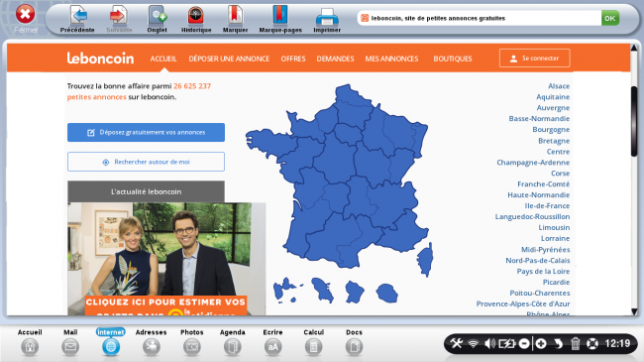Confirm the address with the green OK button
Screen dimensions: 644x362
click(610, 18)
